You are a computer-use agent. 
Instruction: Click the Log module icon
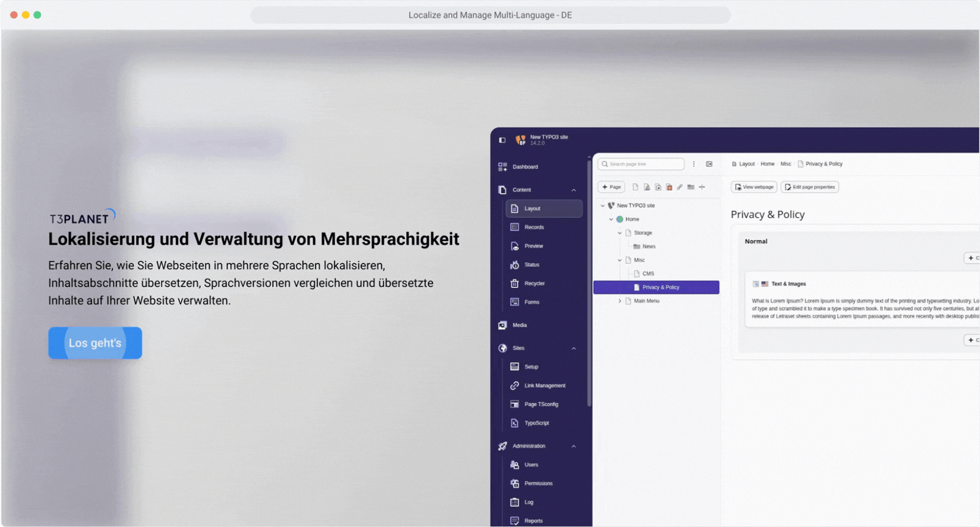pos(514,502)
